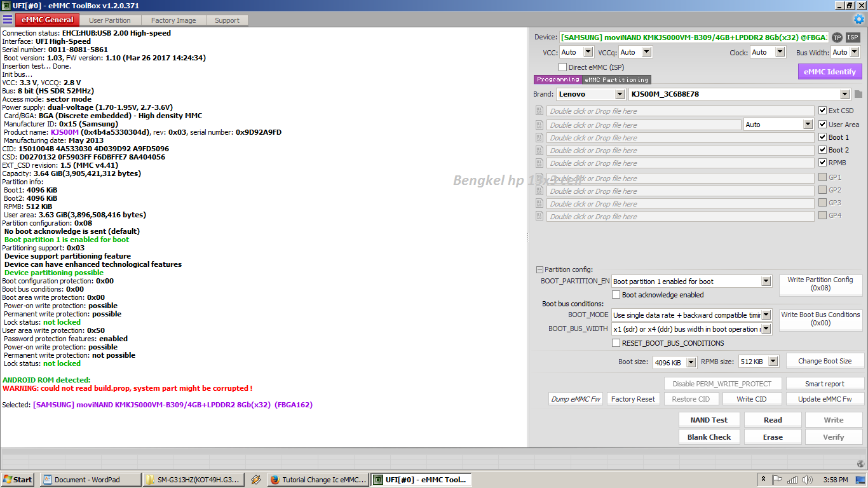868x488 pixels.
Task: Show hidden tray icons arrow
Action: [x=763, y=480]
